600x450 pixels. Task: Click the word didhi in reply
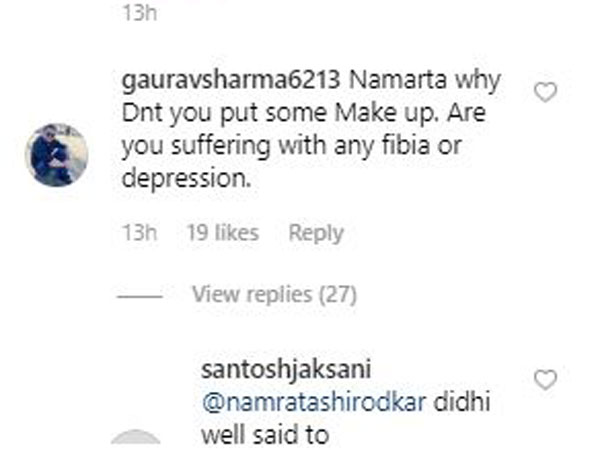(x=461, y=402)
